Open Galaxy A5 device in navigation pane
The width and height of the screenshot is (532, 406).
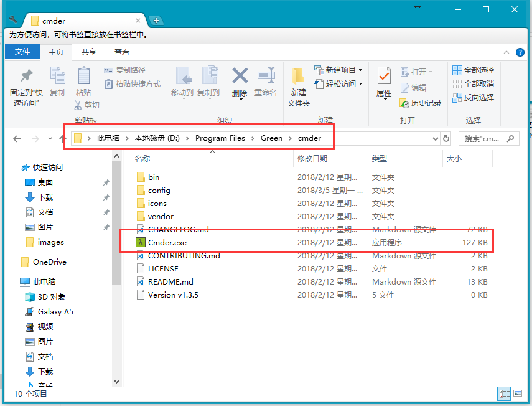[x=55, y=311]
